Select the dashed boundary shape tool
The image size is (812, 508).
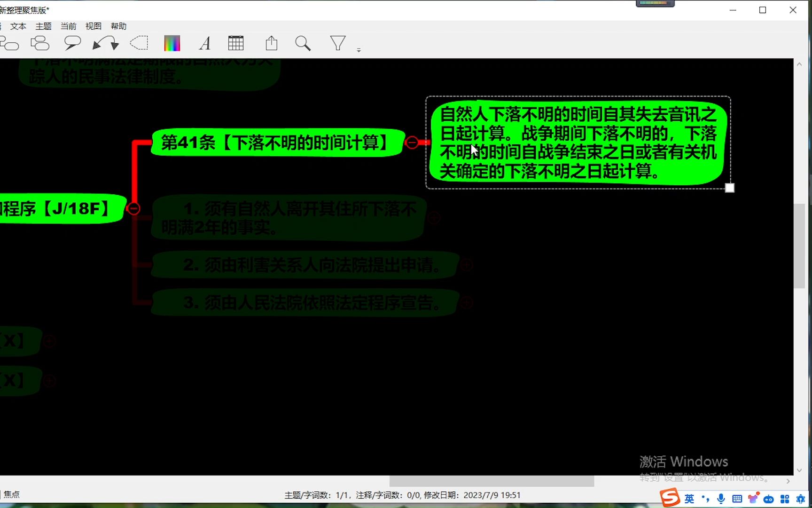point(139,44)
